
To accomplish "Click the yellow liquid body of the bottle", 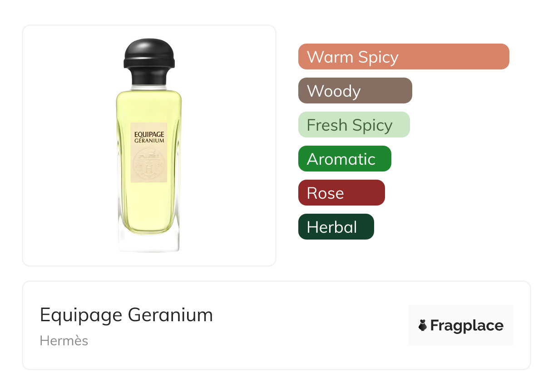I will coord(149,204).
